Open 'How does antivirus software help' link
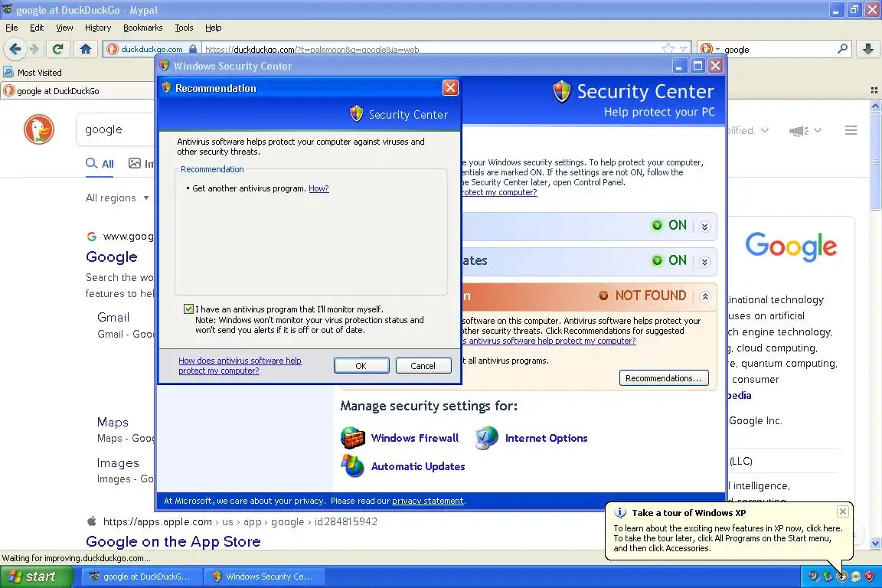Screen dimensions: 882x588 tap(240, 366)
